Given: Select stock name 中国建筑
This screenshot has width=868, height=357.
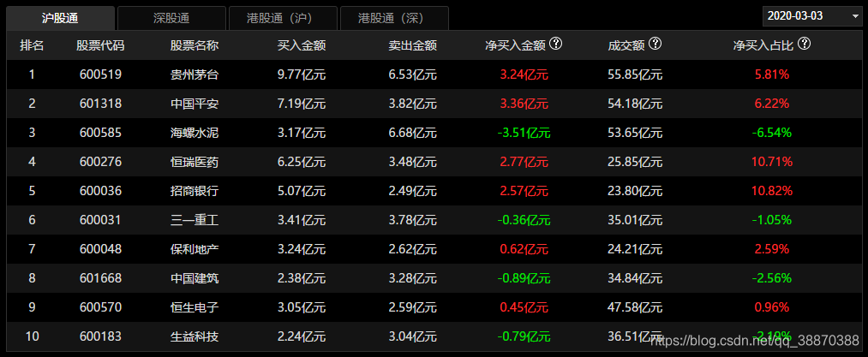Looking at the screenshot, I should [195, 278].
